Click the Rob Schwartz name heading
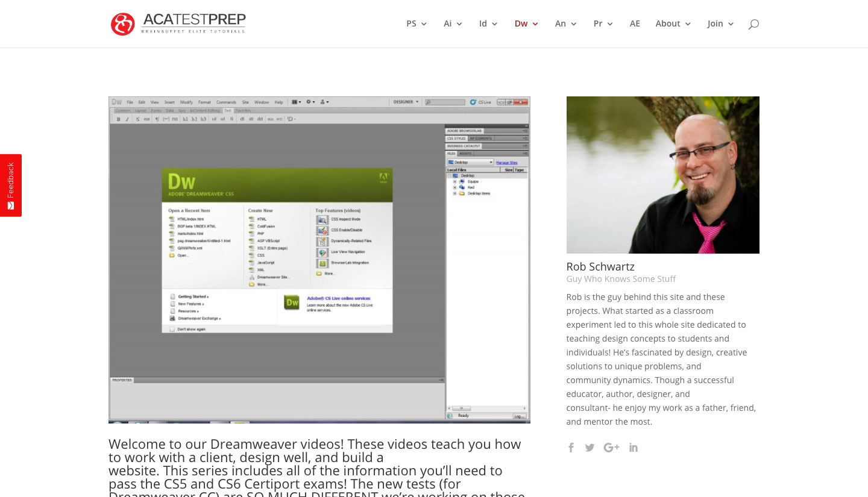Image resolution: width=868 pixels, height=497 pixels. [600, 266]
